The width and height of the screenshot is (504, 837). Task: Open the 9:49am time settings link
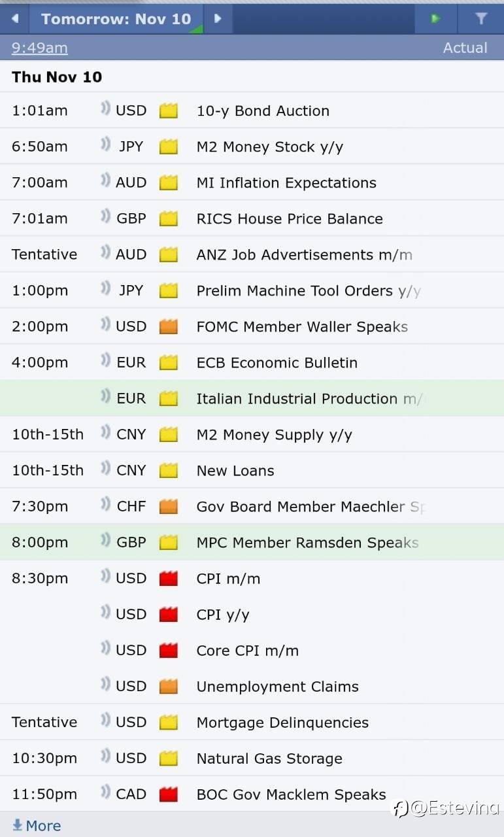pyautogui.click(x=39, y=48)
